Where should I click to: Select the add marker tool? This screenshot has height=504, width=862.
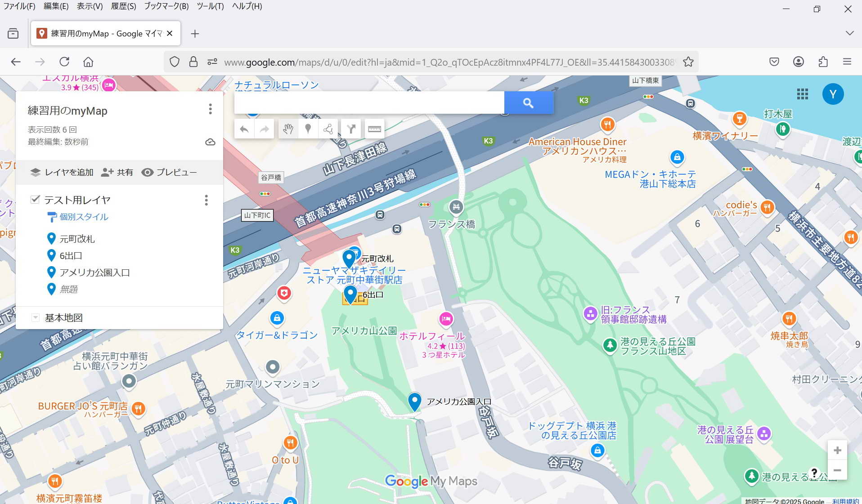click(308, 129)
